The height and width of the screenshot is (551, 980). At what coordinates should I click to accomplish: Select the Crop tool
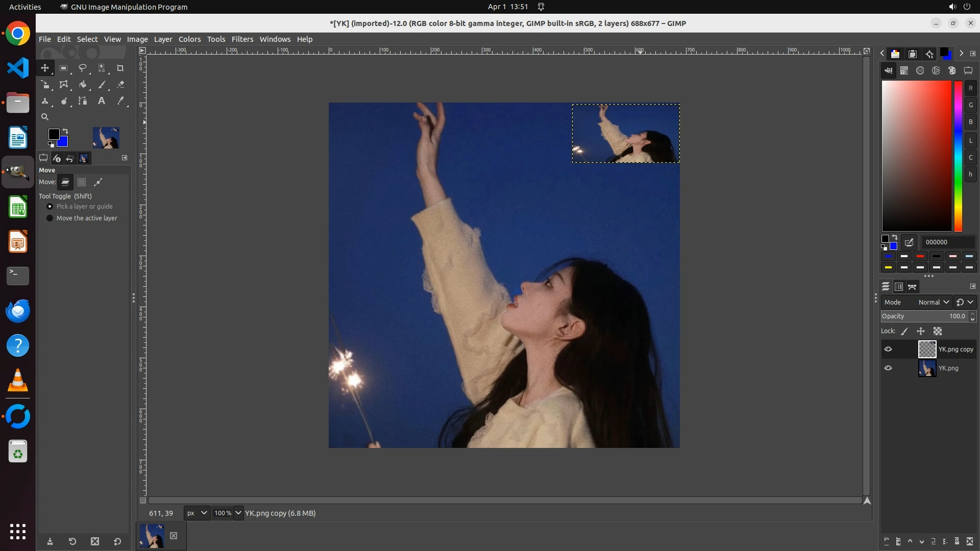pos(120,68)
